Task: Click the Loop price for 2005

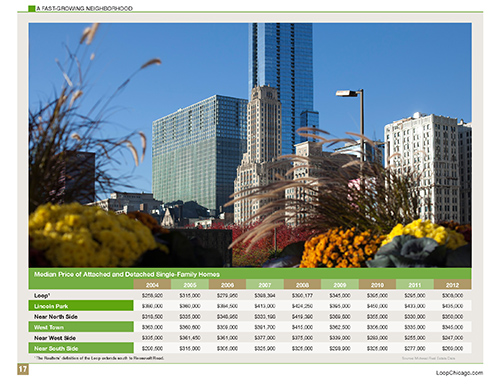Action: (190, 295)
